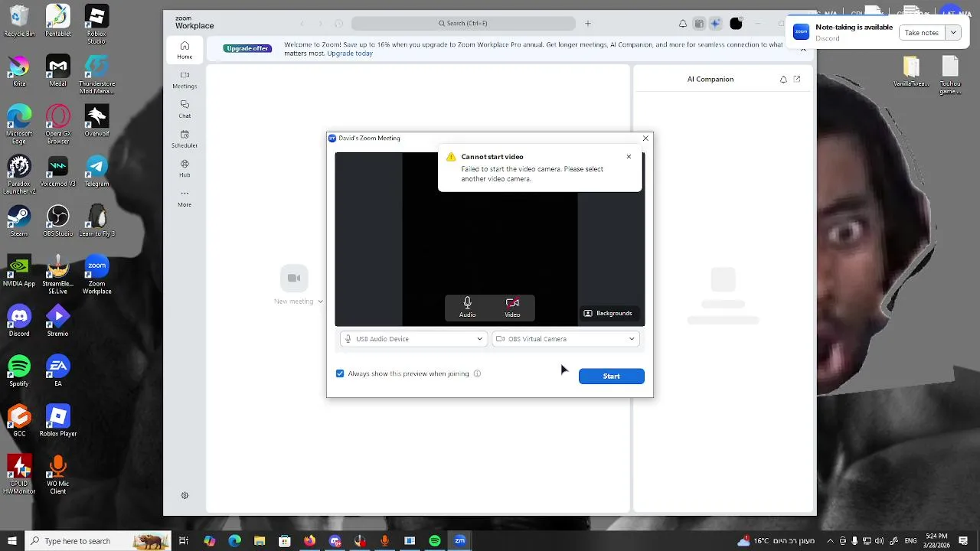The image size is (980, 551).
Task: Click the Spotify icon in the taskbar
Action: [435, 541]
